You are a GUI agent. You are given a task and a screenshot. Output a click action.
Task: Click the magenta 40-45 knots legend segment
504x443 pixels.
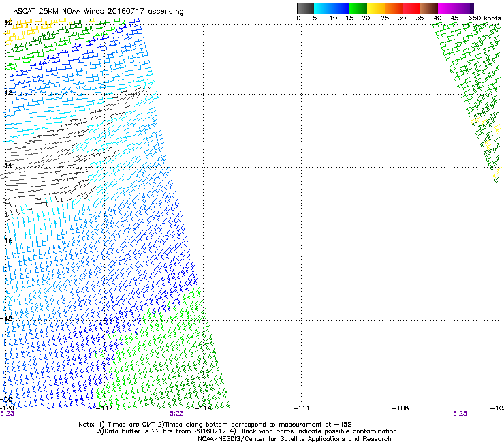447,8
